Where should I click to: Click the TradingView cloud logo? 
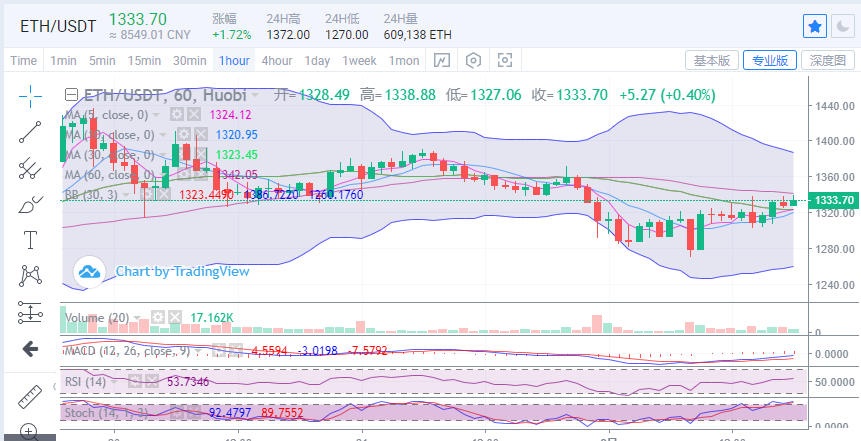click(90, 272)
